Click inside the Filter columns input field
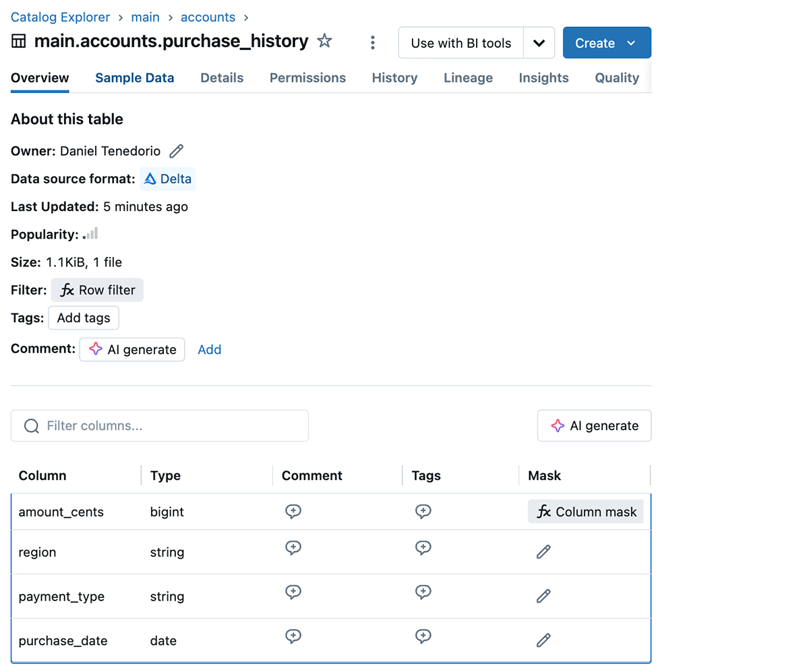 click(159, 425)
